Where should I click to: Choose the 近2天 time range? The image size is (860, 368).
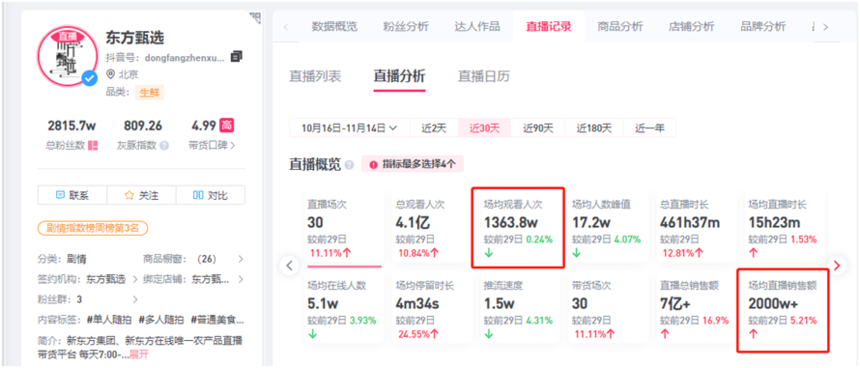[x=434, y=128]
